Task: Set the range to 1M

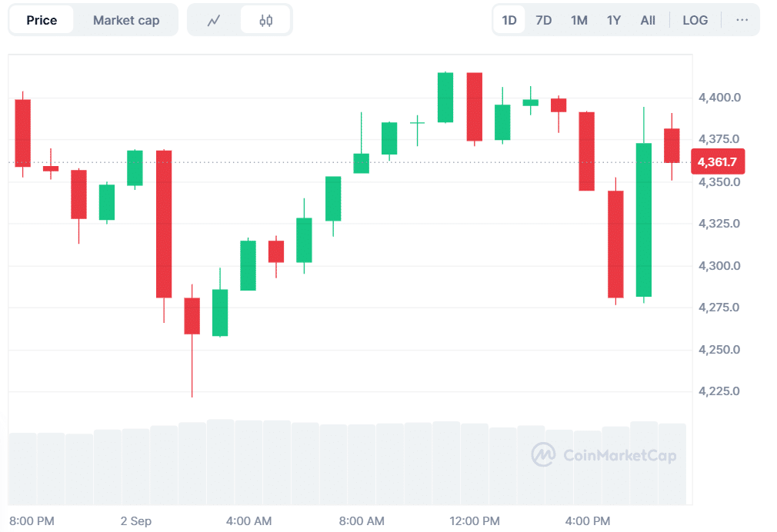Action: tap(579, 20)
